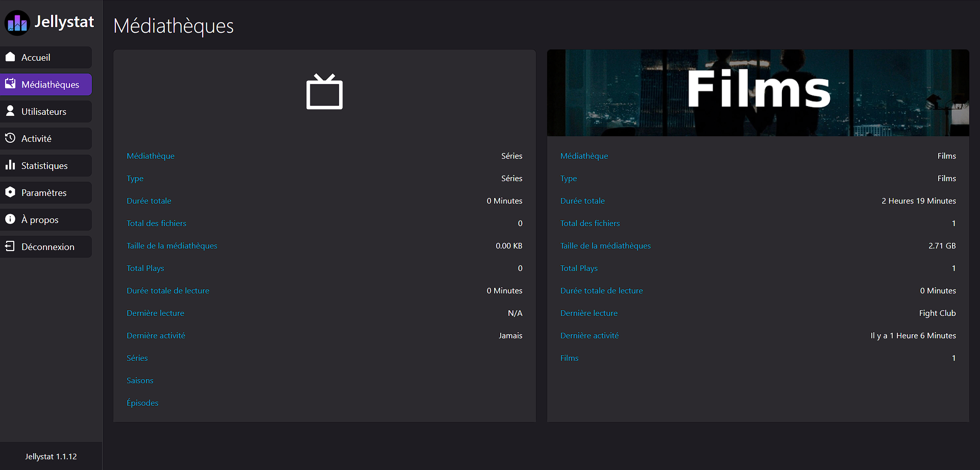
Task: Go to the Utilisateurs page
Action: tap(46, 111)
